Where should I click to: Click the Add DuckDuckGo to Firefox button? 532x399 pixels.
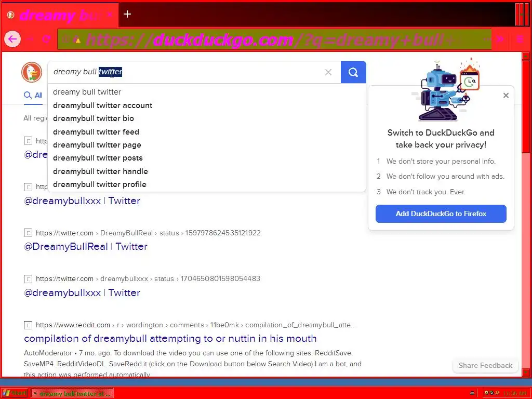(441, 214)
